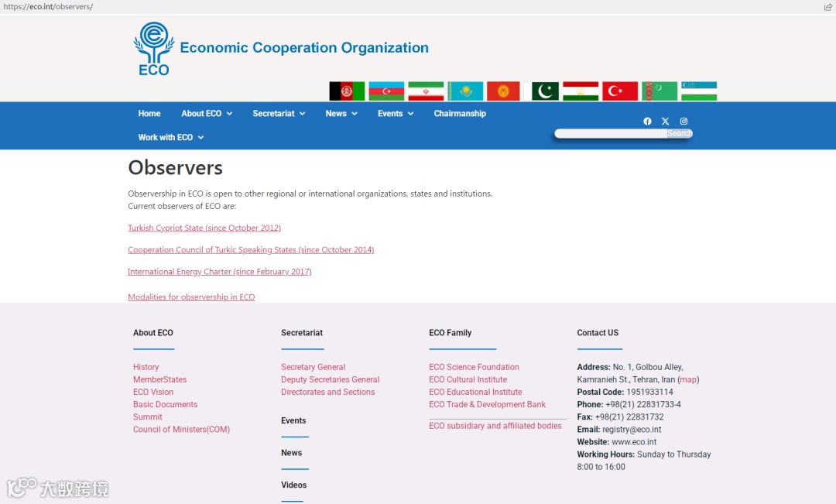The width and height of the screenshot is (836, 504).
Task: Open ECO Vision footer link
Action: pyautogui.click(x=153, y=392)
